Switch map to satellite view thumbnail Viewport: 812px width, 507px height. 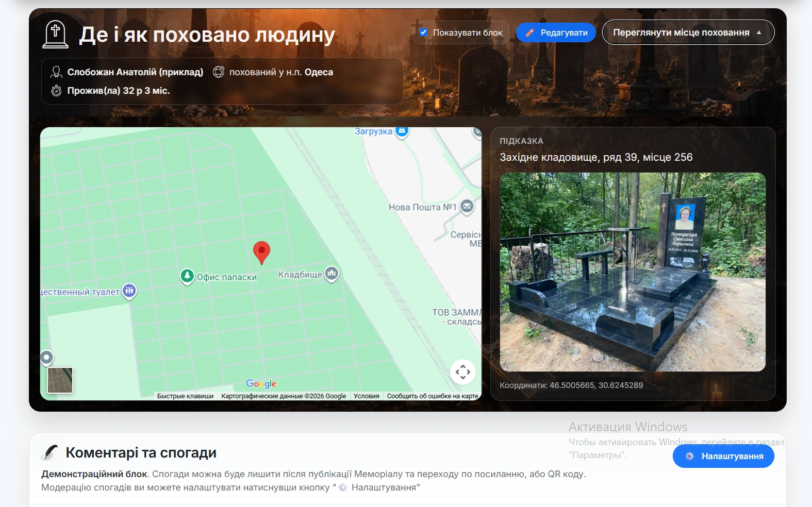60,380
